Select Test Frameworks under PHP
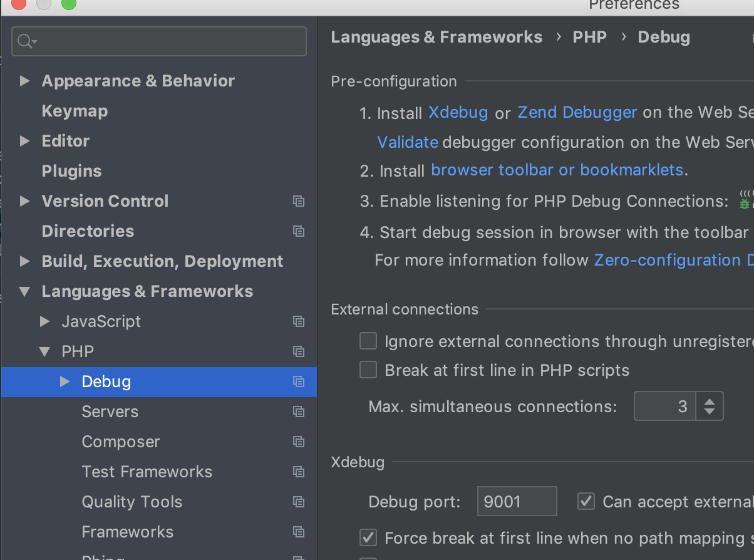This screenshot has height=560, width=754. pyautogui.click(x=147, y=472)
